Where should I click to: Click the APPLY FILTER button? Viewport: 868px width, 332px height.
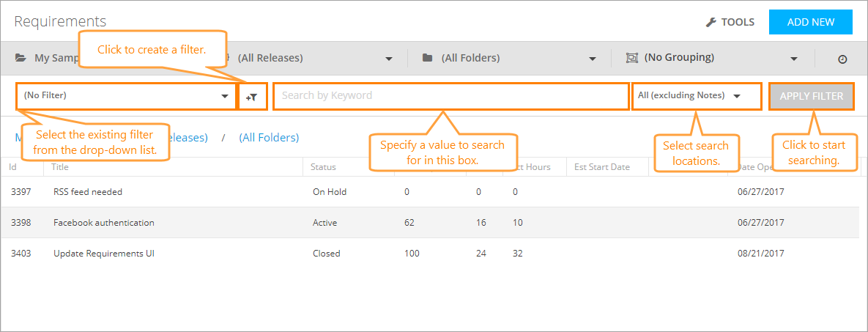pyautogui.click(x=811, y=96)
